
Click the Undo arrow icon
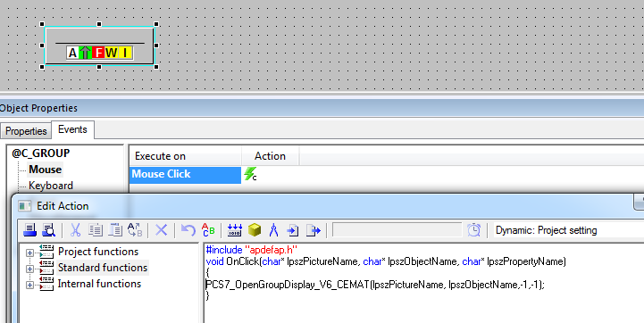tap(188, 230)
